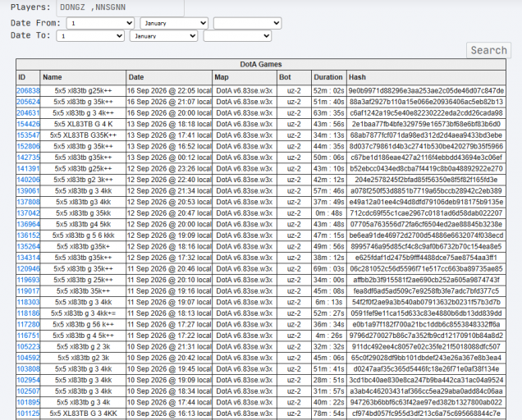522x420 pixels.
Task: Click the Players input field
Action: 120,7
